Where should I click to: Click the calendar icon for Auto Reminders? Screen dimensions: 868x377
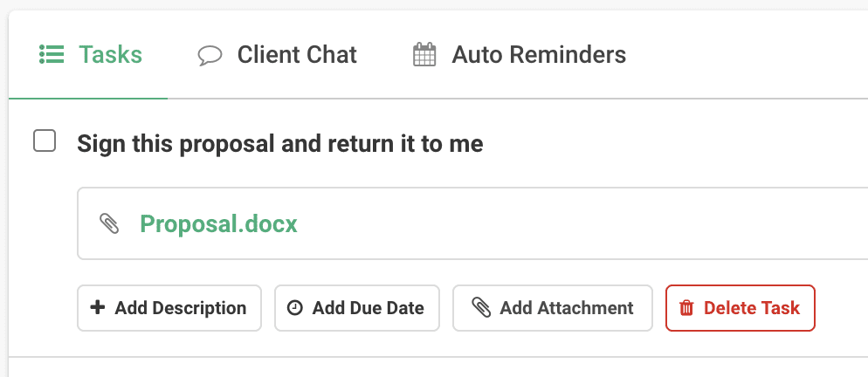coord(424,54)
